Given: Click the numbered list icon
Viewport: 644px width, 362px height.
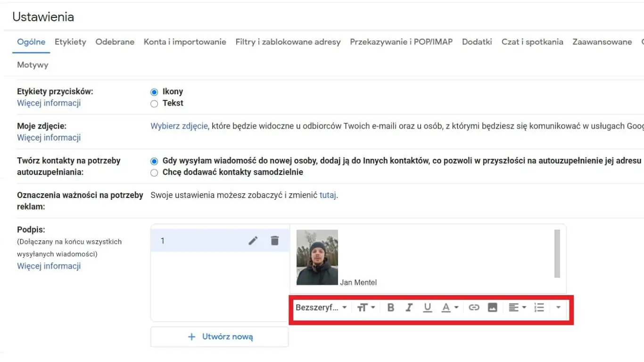Looking at the screenshot, I should tap(539, 308).
